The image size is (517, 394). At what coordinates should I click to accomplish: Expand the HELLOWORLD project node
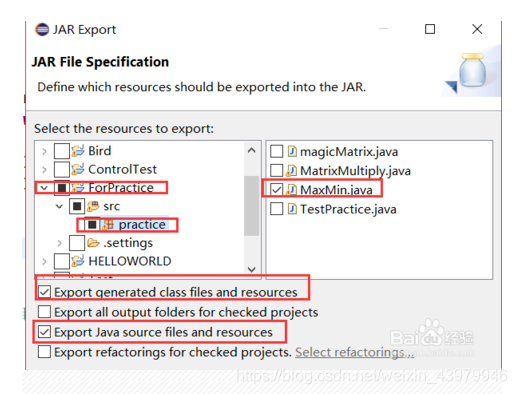[44, 261]
